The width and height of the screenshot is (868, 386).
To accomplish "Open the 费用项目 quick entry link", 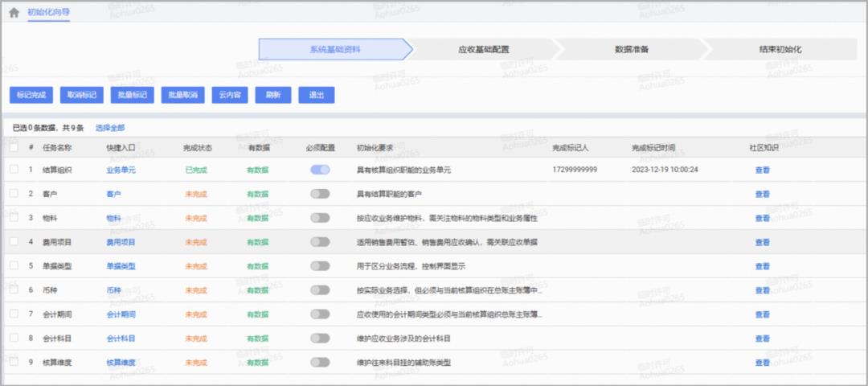I will pyautogui.click(x=121, y=242).
